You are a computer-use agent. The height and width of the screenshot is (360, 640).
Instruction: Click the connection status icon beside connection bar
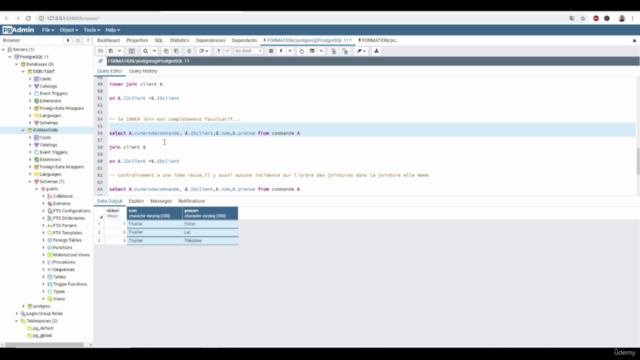click(100, 61)
